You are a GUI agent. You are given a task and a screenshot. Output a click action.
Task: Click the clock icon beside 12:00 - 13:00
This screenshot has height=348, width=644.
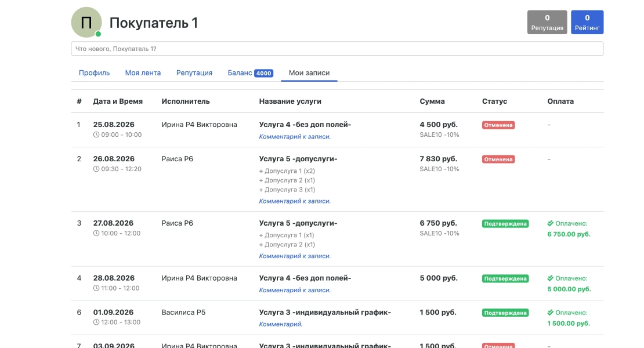(96, 322)
